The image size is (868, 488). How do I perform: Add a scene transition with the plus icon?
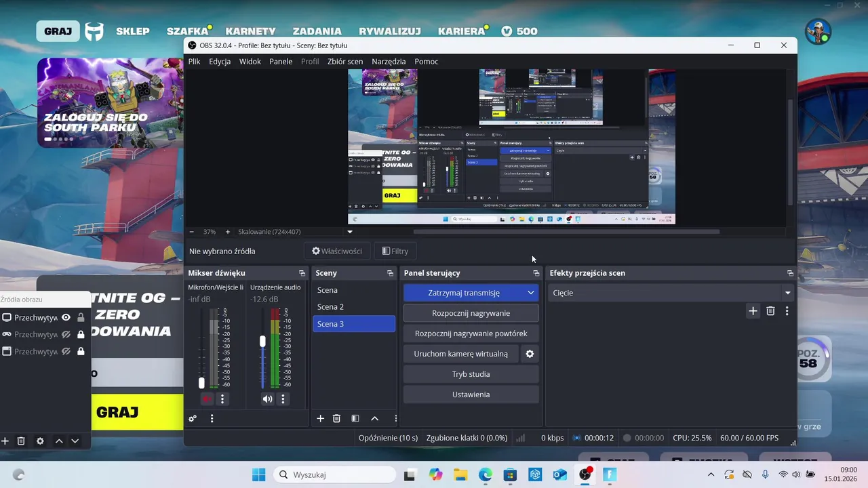click(x=753, y=311)
